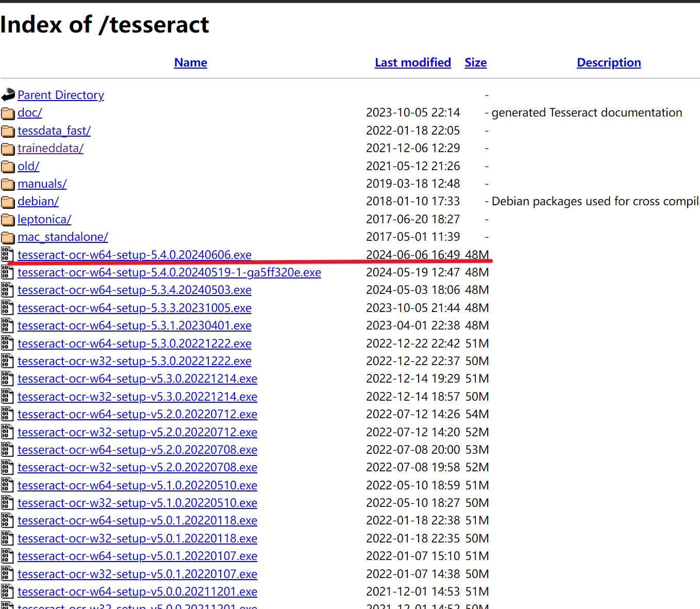The height and width of the screenshot is (609, 700).
Task: Click binary icon beside w64-setup-5.3.1.20230401.exe
Action: [x=7, y=325]
